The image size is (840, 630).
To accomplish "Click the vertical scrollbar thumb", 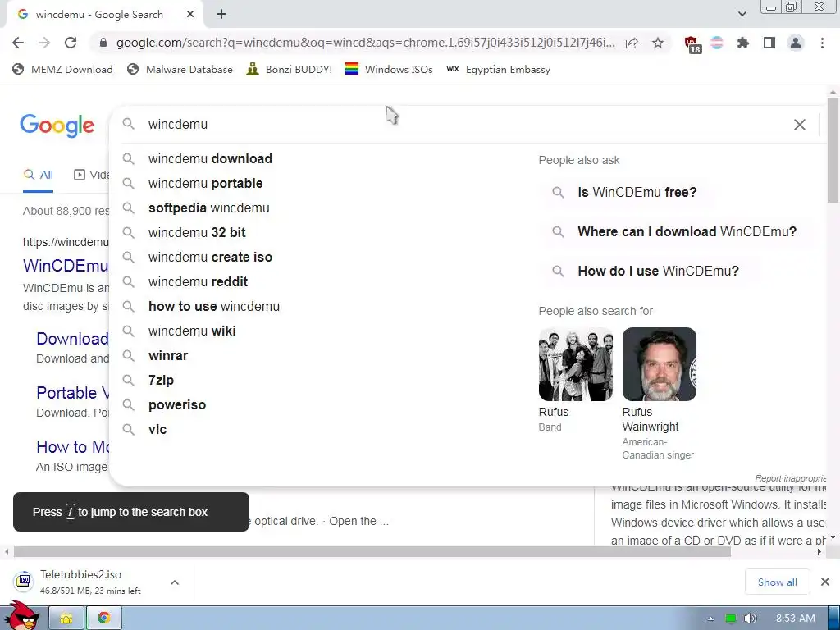I will (833, 150).
